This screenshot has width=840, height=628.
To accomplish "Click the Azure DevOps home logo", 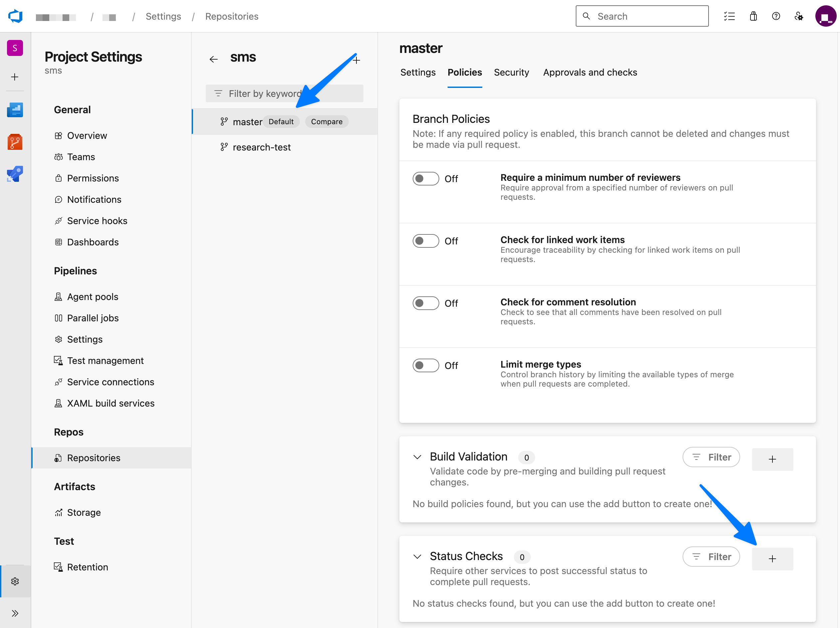I will pos(15,16).
